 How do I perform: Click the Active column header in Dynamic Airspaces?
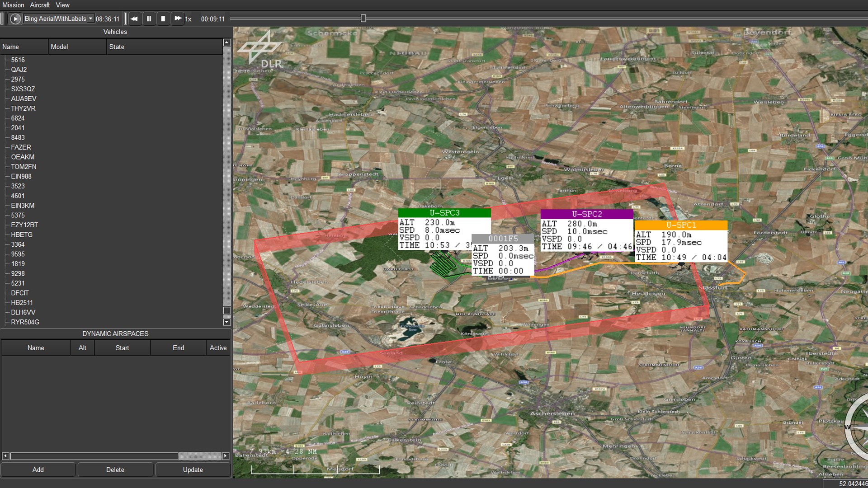point(218,348)
